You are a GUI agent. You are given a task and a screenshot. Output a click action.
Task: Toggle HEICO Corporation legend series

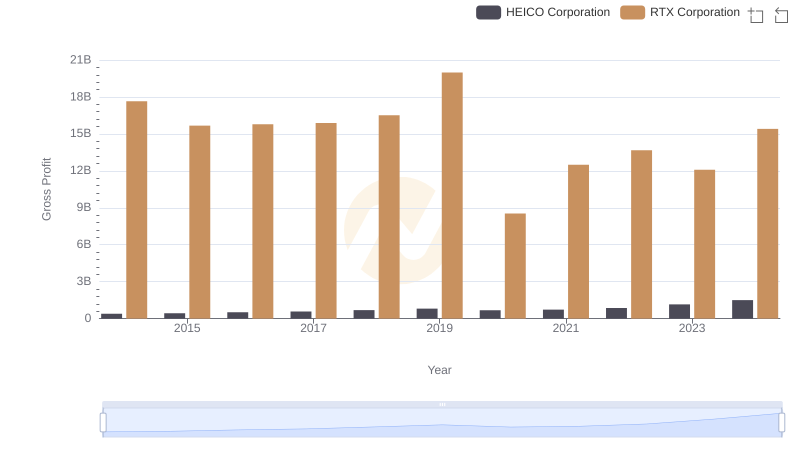pos(543,12)
